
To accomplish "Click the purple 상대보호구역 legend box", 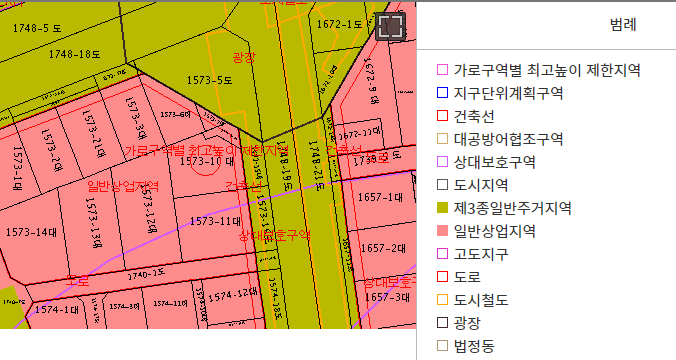I will click(442, 162).
